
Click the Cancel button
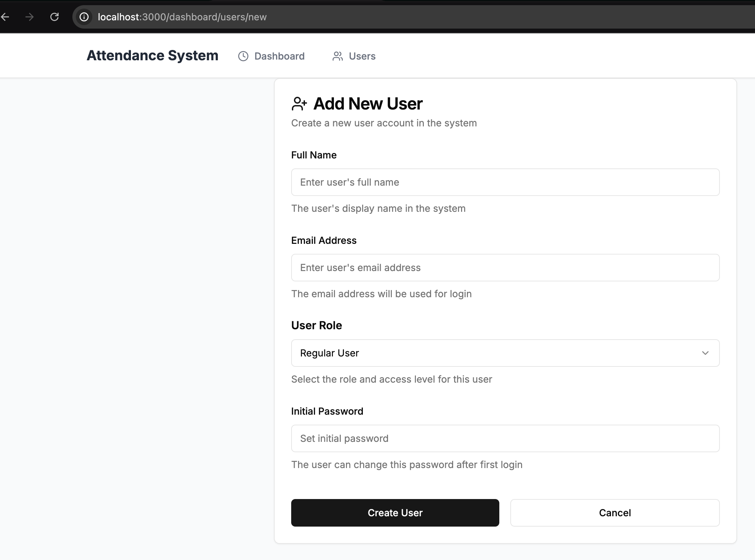(x=614, y=513)
